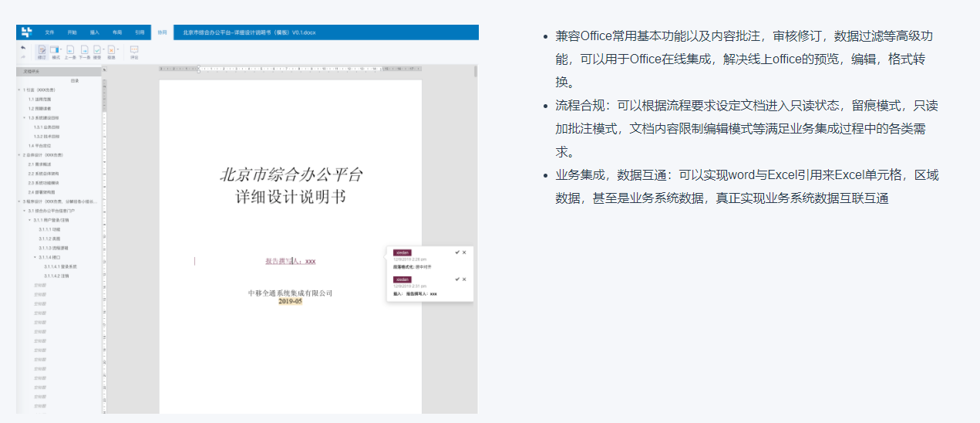The image size is (980, 423).
Task: Click the company name 中移全通系统集成有限公司
Action: tap(291, 293)
